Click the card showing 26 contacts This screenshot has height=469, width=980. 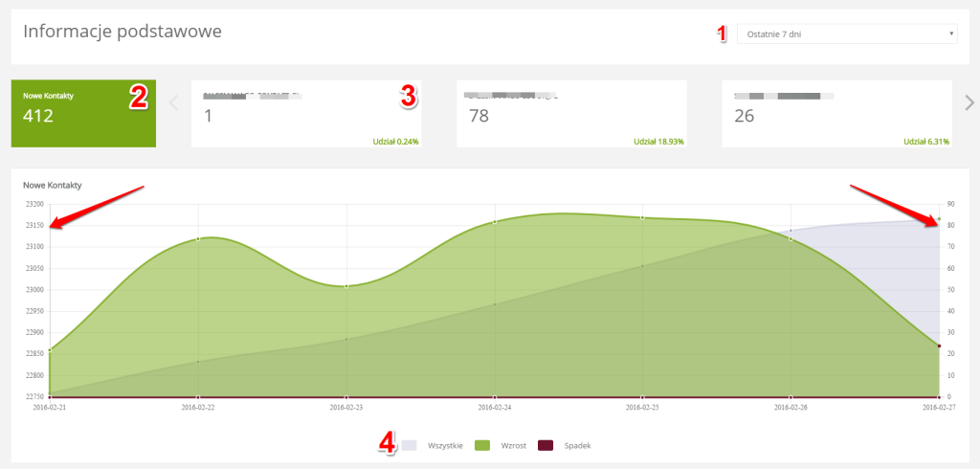pos(836,113)
